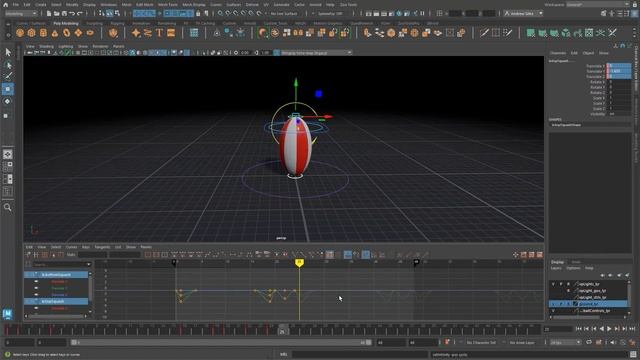Open the user account dropdown
Screen dimensions: 640x360
(x=523, y=13)
